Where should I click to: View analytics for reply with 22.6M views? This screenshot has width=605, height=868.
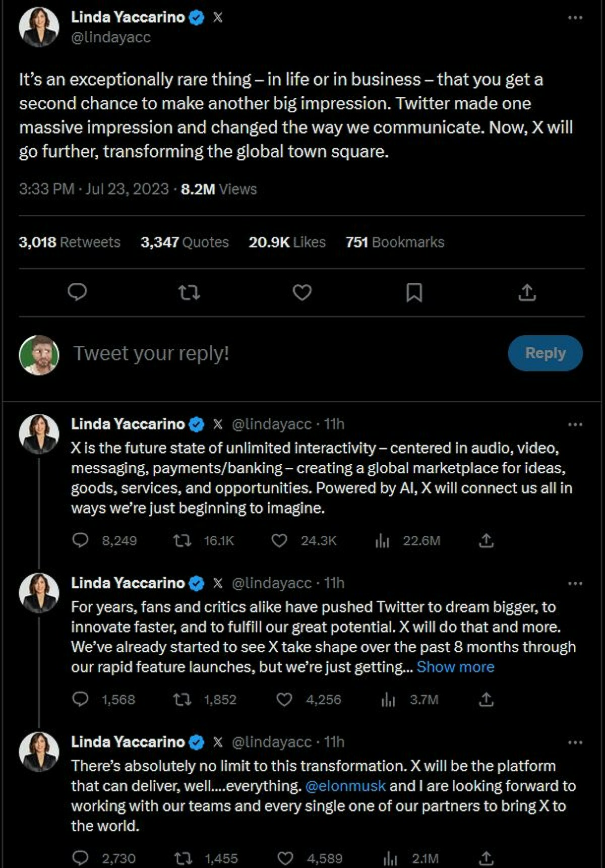pyautogui.click(x=383, y=541)
